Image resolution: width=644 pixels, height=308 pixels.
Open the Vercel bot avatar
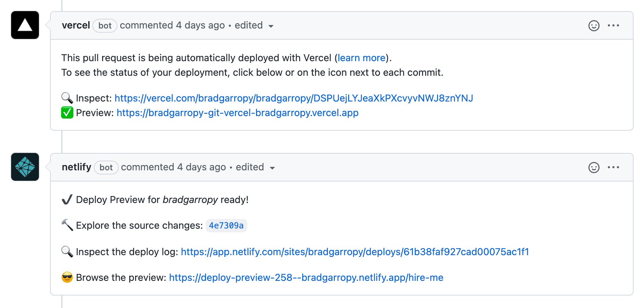click(25, 25)
